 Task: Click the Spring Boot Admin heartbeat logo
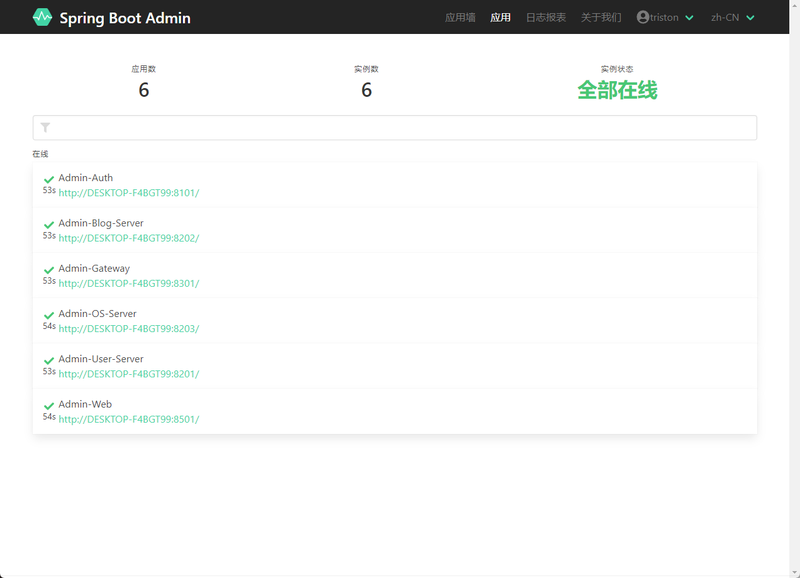coord(42,17)
